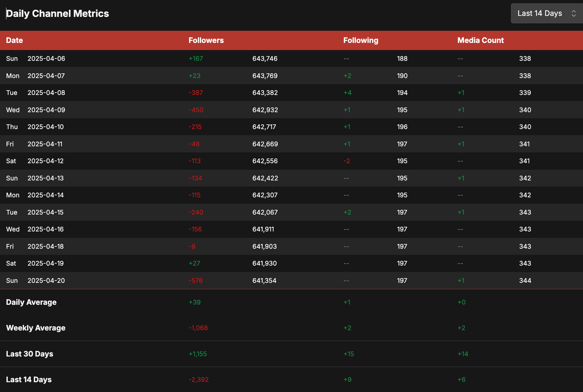Select the 2025-04-14 date cell

pyautogui.click(x=46, y=195)
